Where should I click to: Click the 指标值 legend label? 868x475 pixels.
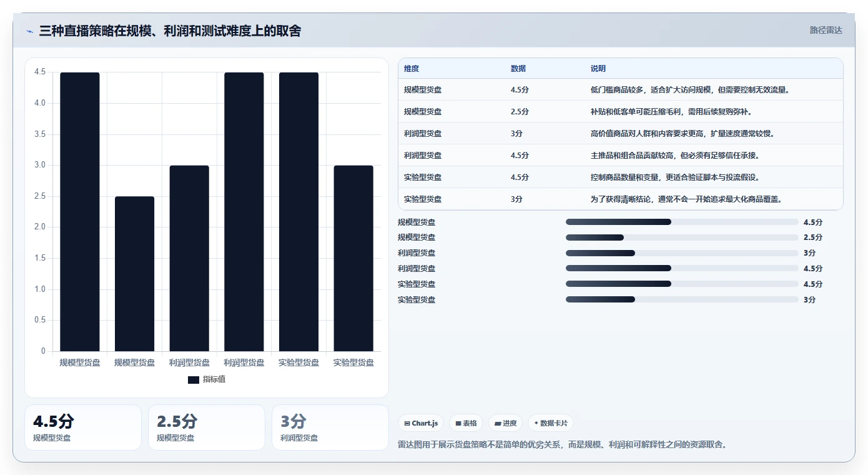(214, 379)
